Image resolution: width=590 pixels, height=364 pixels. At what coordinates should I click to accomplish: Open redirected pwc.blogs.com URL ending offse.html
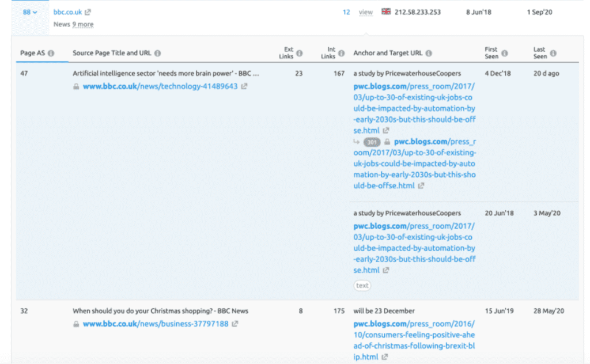pyautogui.click(x=415, y=164)
